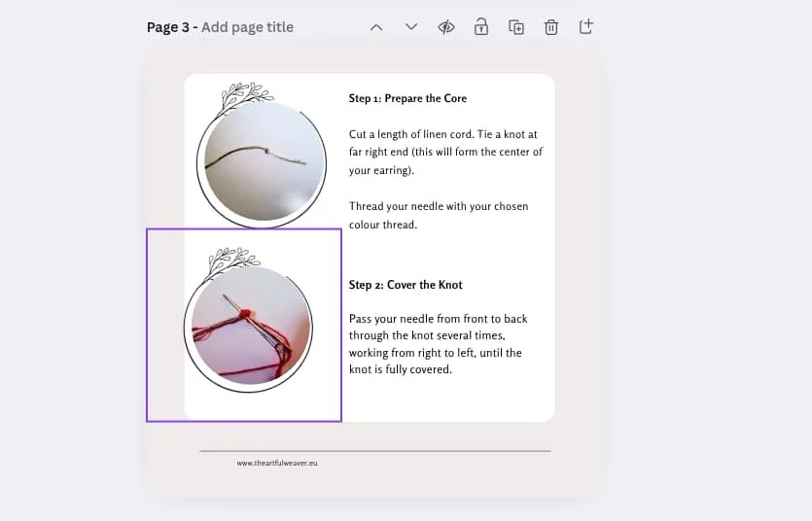Select the 'Pass your needle from front' paragraph

click(439, 344)
